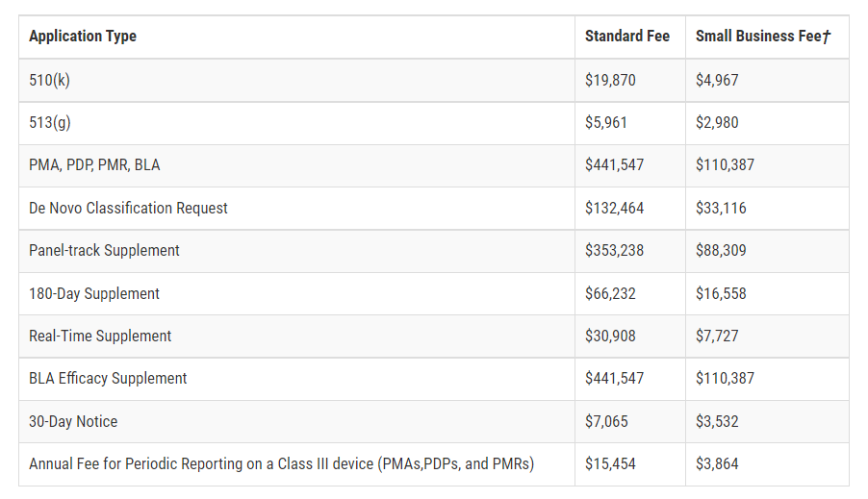Select the 180-Day Supplement row label
This screenshot has width=868, height=499.
tap(94, 294)
